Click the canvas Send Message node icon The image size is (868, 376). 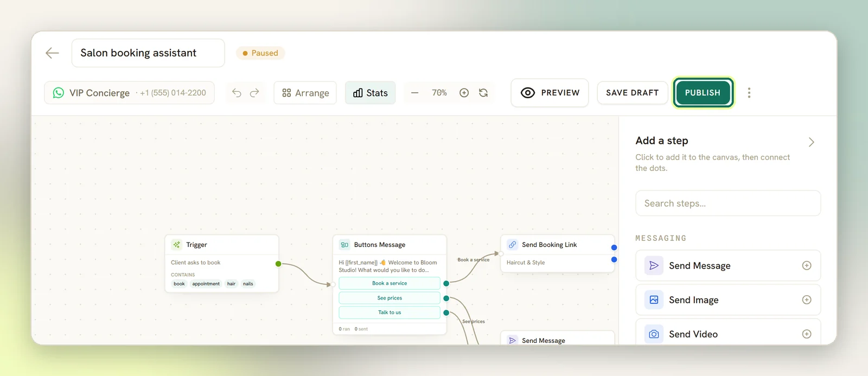[x=512, y=340]
